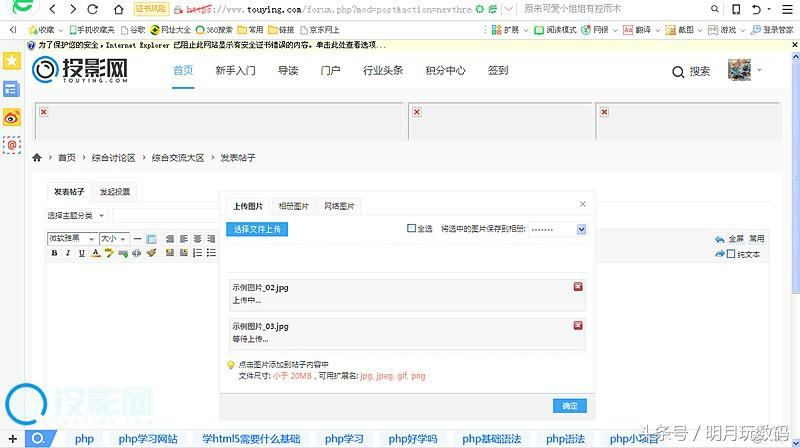
Task: Open the font color A icon
Action: pos(95,253)
